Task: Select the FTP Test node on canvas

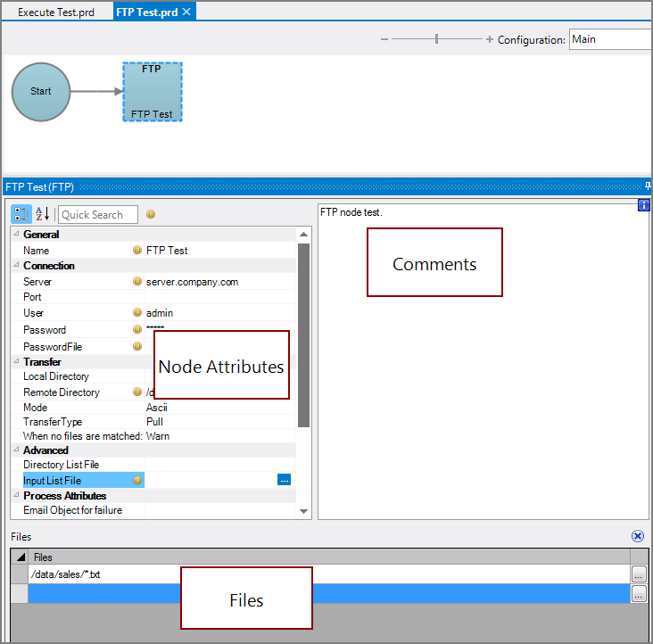Action: pyautogui.click(x=153, y=92)
